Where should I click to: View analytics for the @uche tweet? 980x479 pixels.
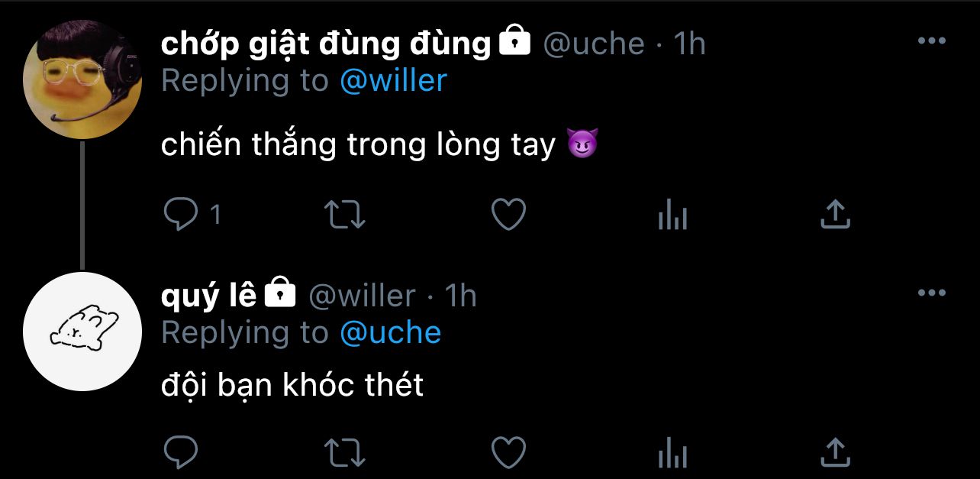tap(672, 215)
